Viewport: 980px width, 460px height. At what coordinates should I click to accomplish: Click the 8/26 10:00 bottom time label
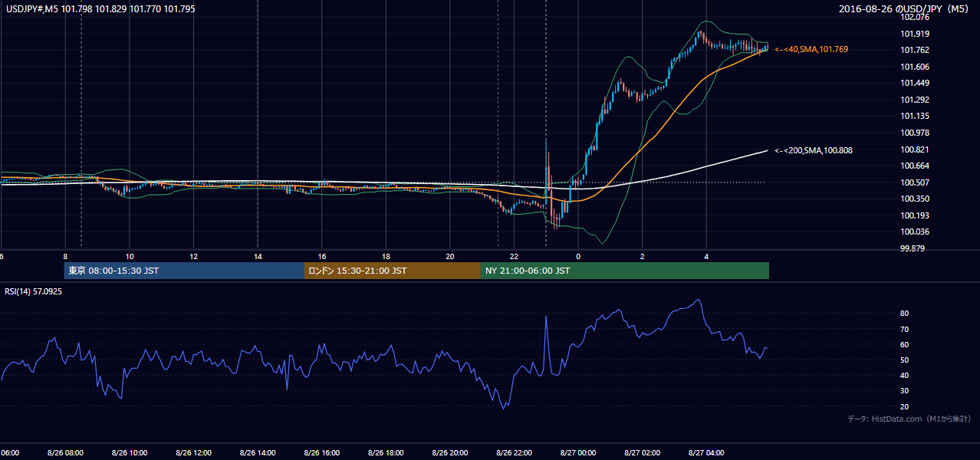130,453
